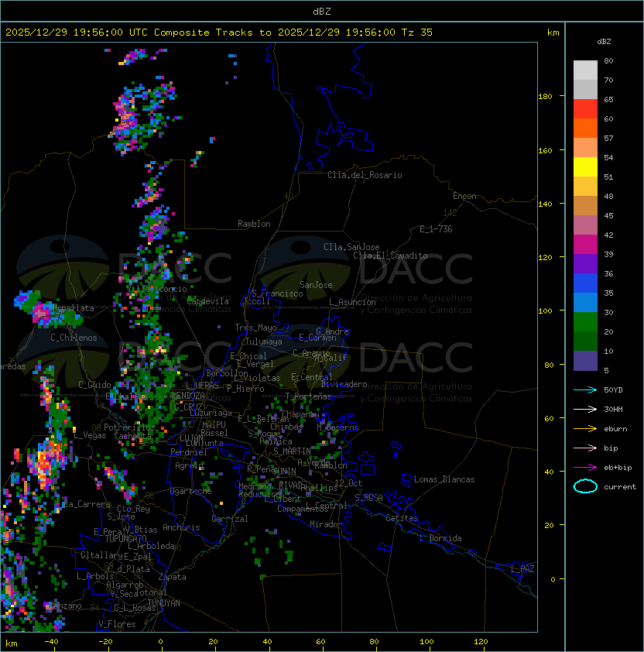Click the 'Zapata' map label
Image resolution: width=644 pixels, height=652 pixels.
coord(172,577)
